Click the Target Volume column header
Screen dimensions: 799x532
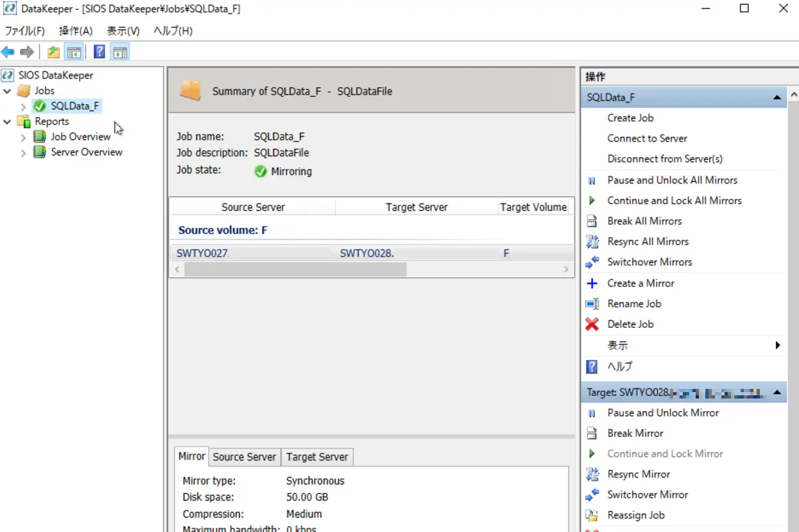pyautogui.click(x=533, y=207)
